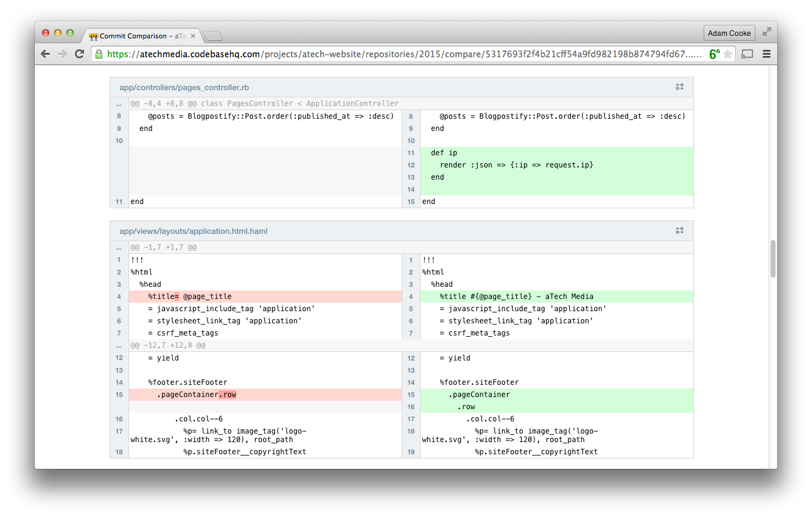Click right-side "= stylesheet_link_tag 'application'" line
812x517 pixels.
click(x=556, y=321)
